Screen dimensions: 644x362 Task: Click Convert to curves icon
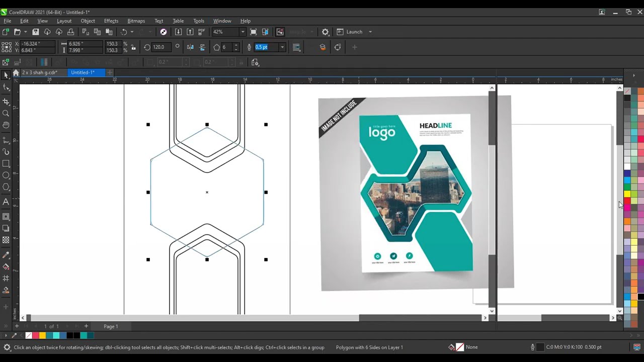[x=338, y=47]
